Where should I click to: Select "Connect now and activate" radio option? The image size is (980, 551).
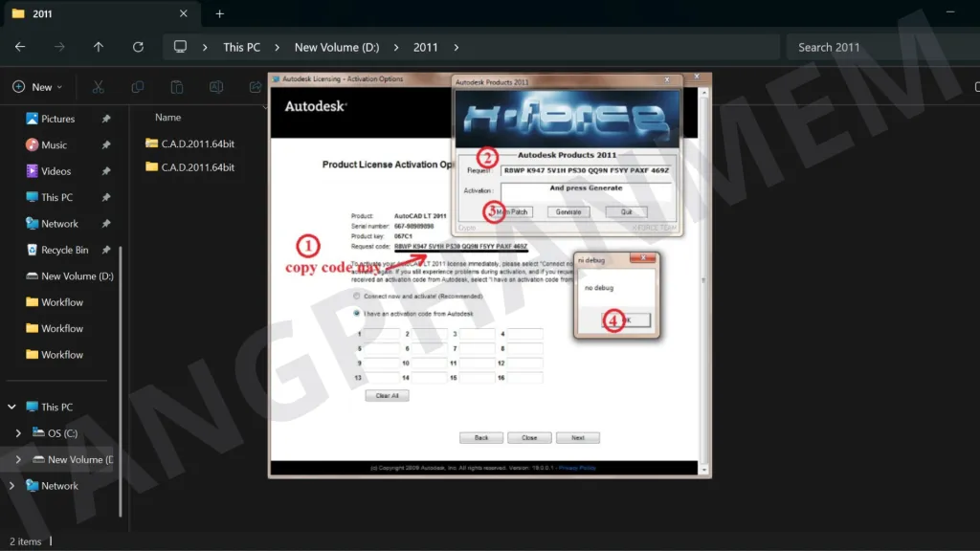358,297
